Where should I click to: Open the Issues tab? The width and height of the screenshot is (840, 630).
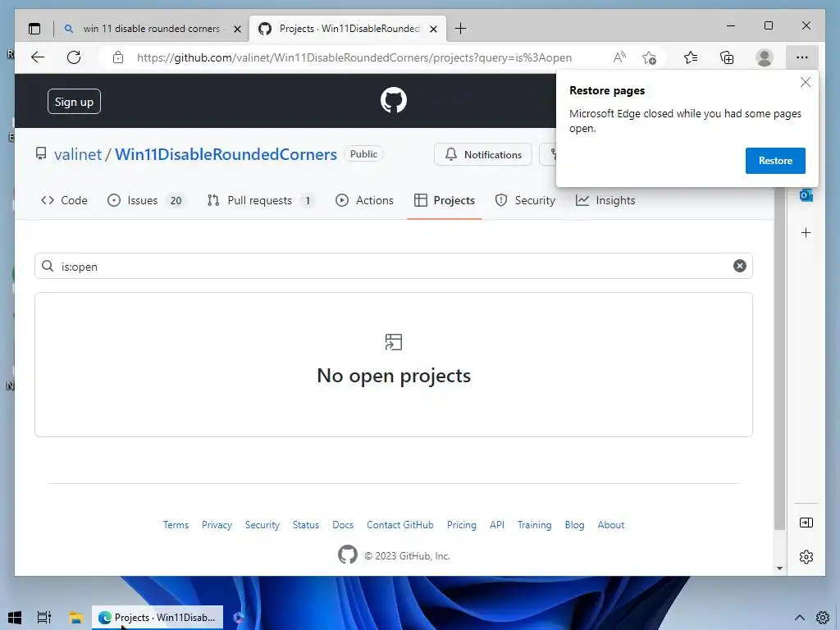[x=146, y=200]
